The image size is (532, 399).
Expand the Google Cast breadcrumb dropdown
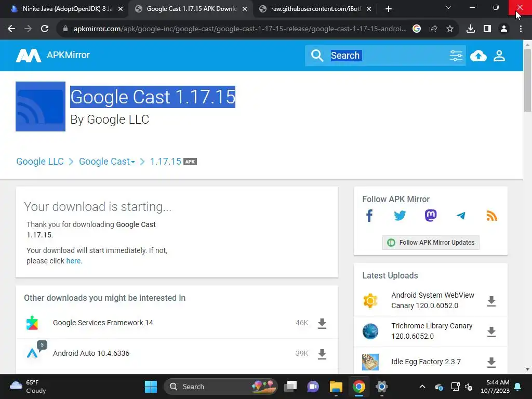tap(133, 162)
